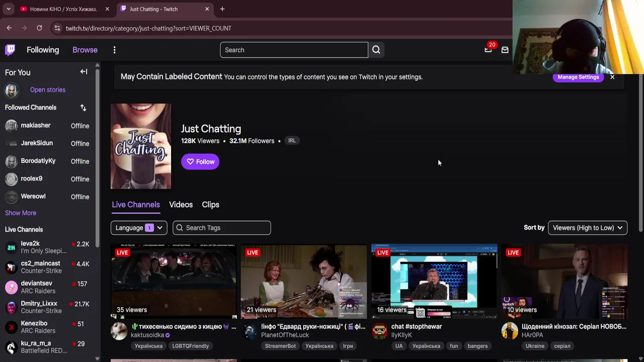
Task: Click roolex9 channel avatar
Action: [x=11, y=178]
